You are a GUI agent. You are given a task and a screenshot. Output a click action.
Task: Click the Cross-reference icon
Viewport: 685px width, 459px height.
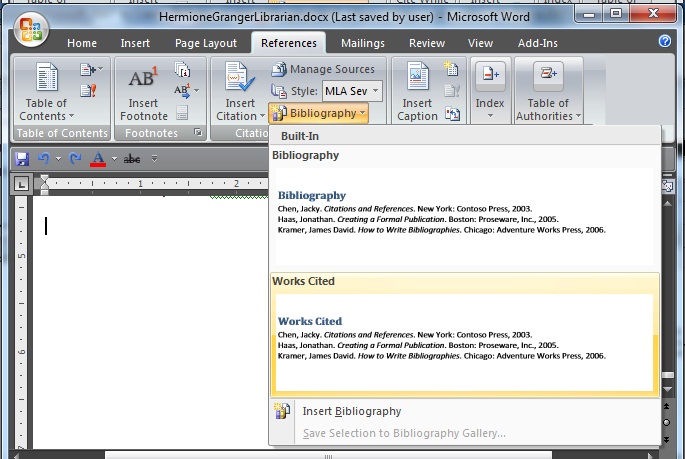(x=452, y=114)
